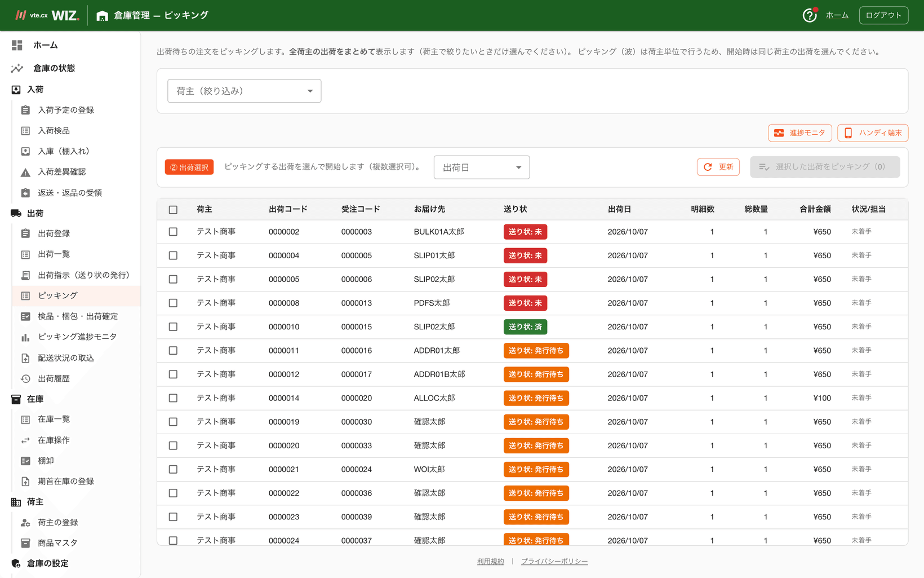Click 受注コード 0000003 cell

[356, 232]
